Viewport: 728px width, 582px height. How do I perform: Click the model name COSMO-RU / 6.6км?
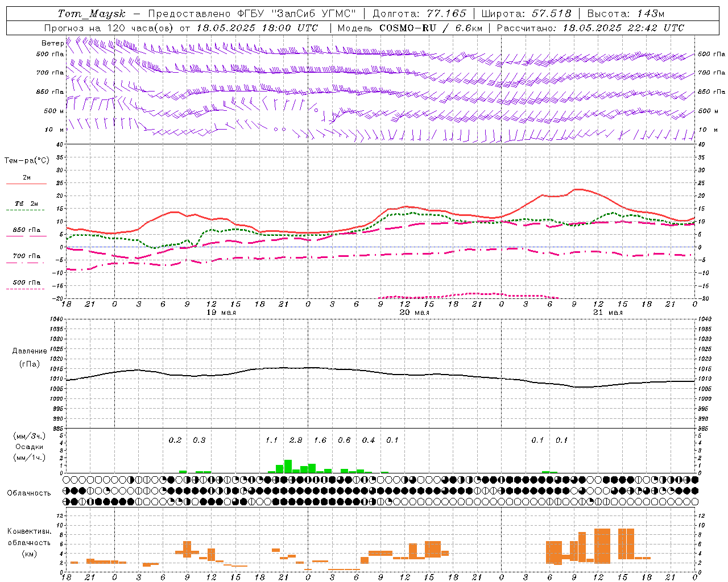(x=431, y=28)
